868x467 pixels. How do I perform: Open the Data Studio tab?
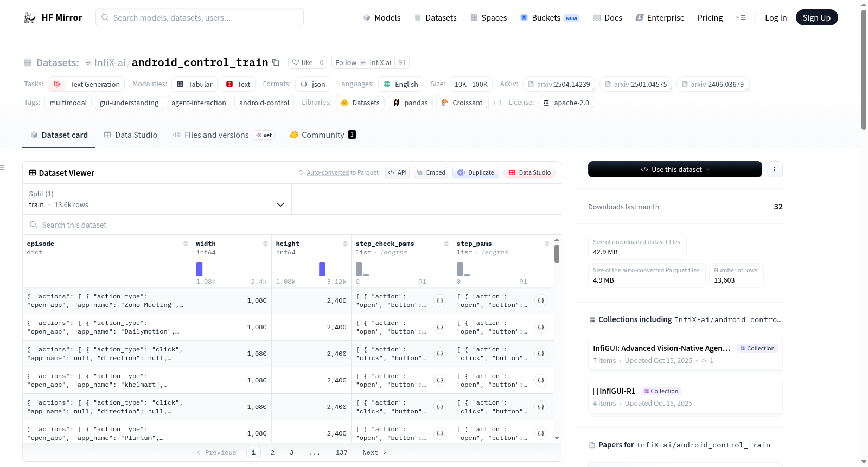pos(130,135)
